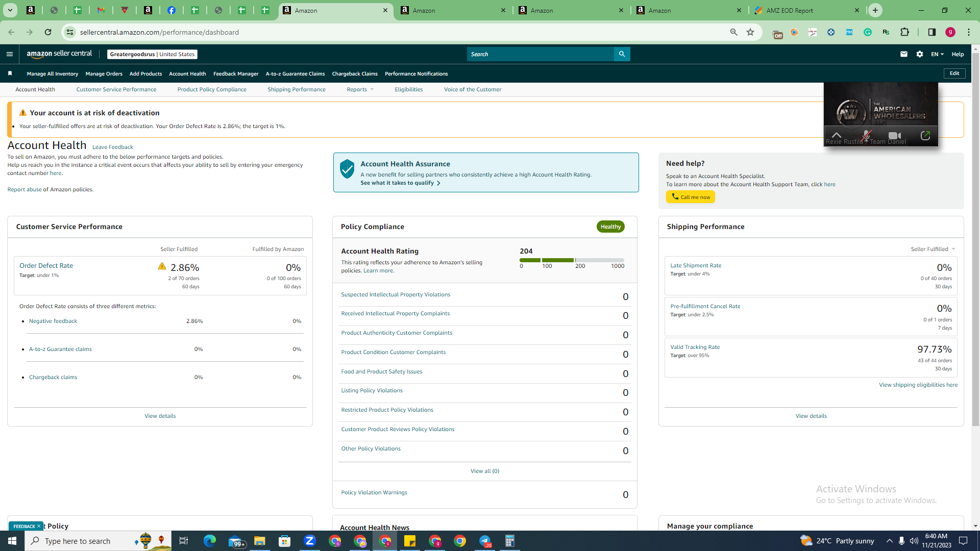
Task: Open the settings gear icon
Action: [x=920, y=54]
